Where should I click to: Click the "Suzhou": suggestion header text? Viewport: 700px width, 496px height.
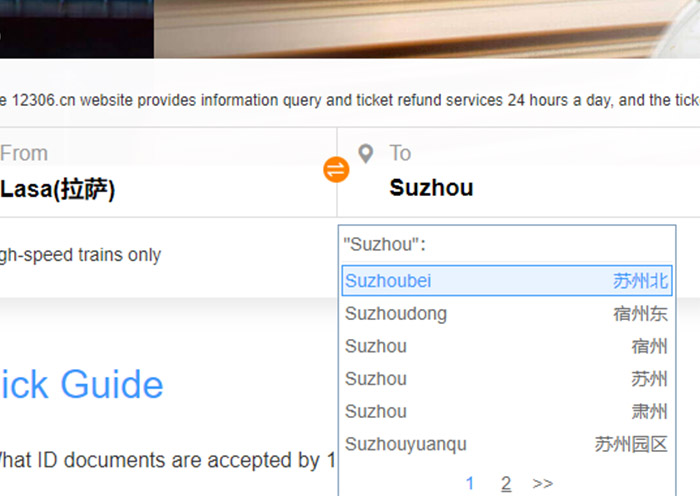point(384,244)
